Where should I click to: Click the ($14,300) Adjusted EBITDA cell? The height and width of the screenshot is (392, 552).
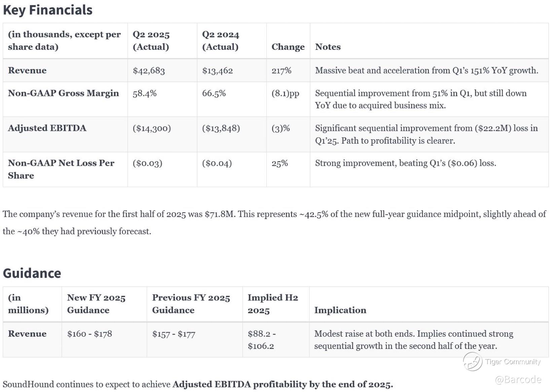click(x=152, y=128)
